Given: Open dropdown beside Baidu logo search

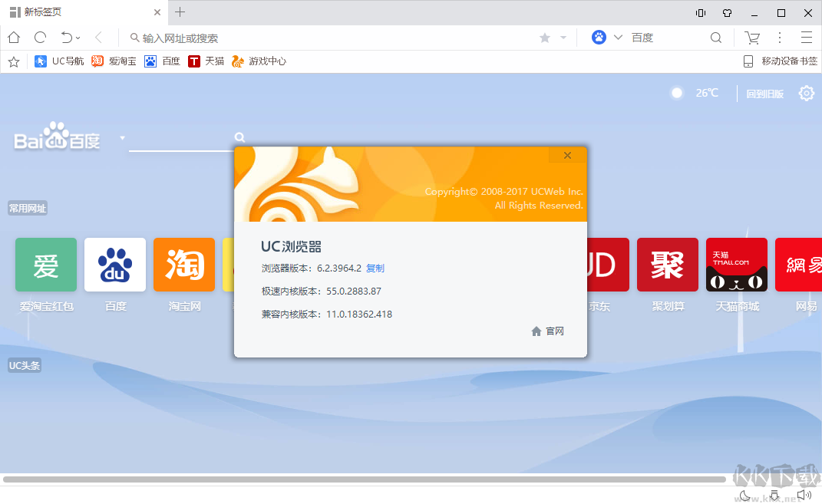Looking at the screenshot, I should (x=122, y=138).
